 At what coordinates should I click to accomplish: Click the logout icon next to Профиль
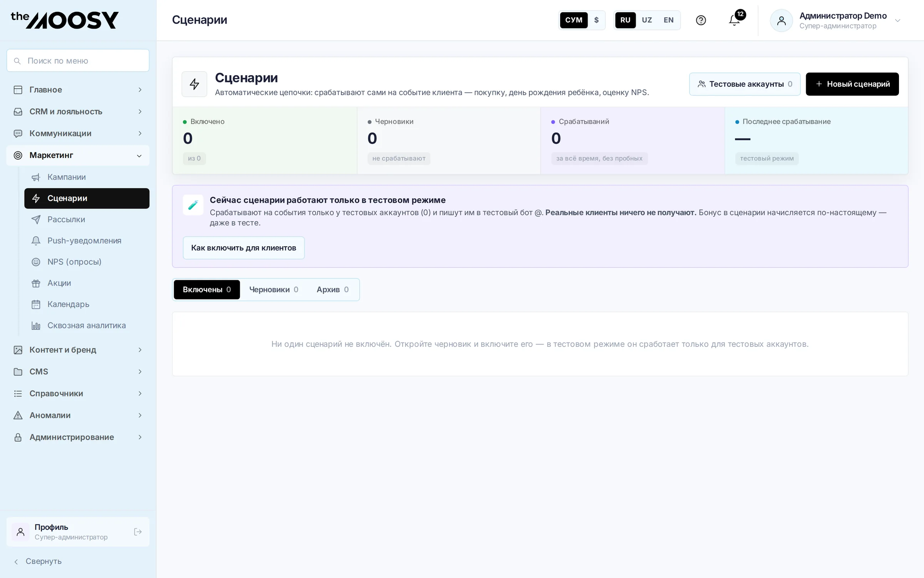[138, 532]
